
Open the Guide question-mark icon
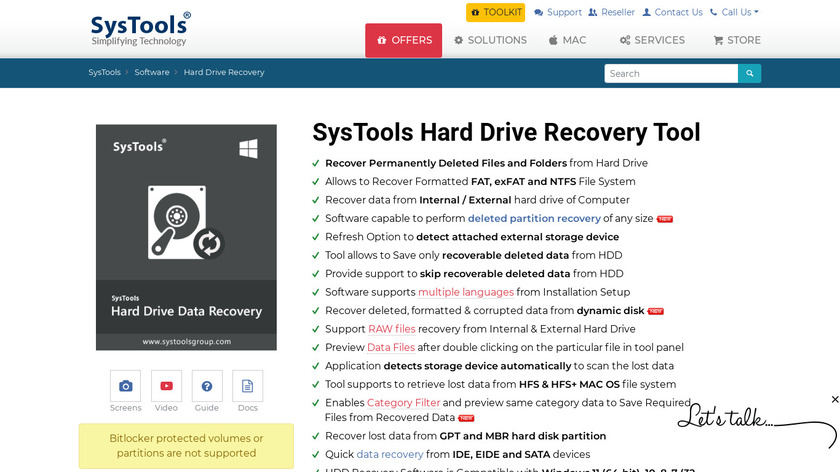[207, 386]
